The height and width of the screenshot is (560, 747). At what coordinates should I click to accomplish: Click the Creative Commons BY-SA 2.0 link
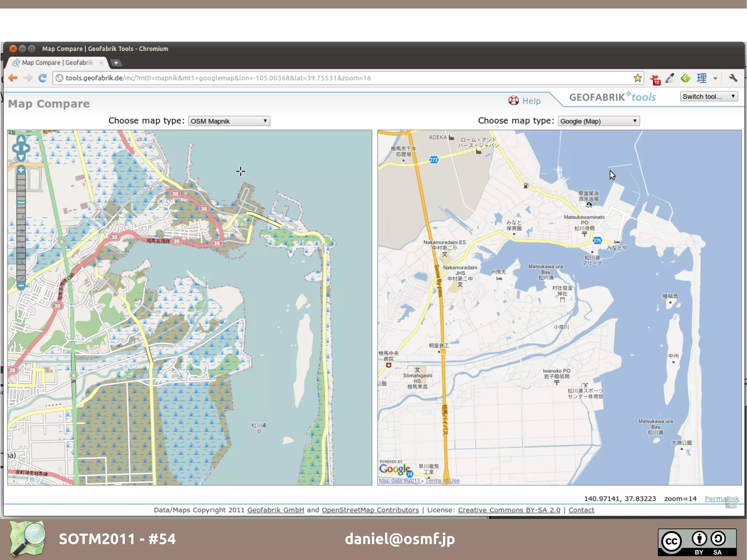(x=509, y=510)
